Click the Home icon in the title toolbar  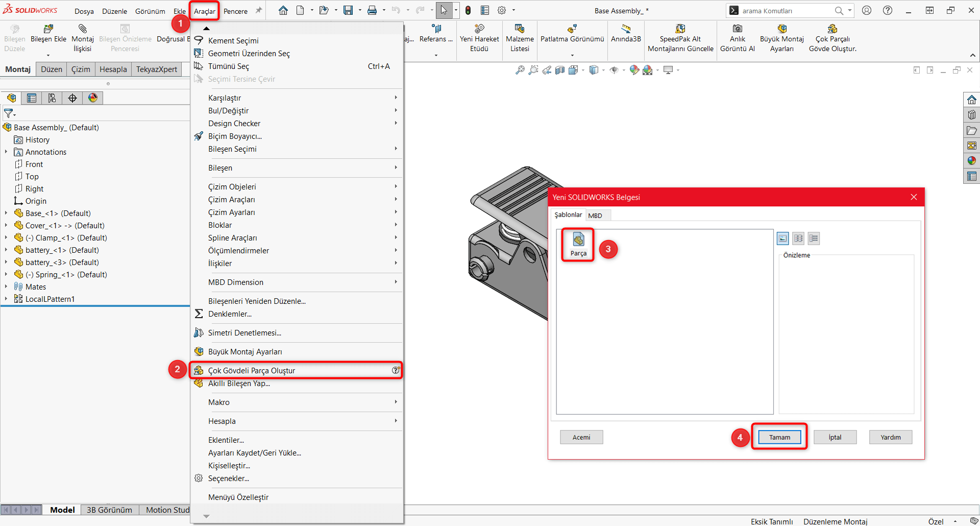(283, 10)
